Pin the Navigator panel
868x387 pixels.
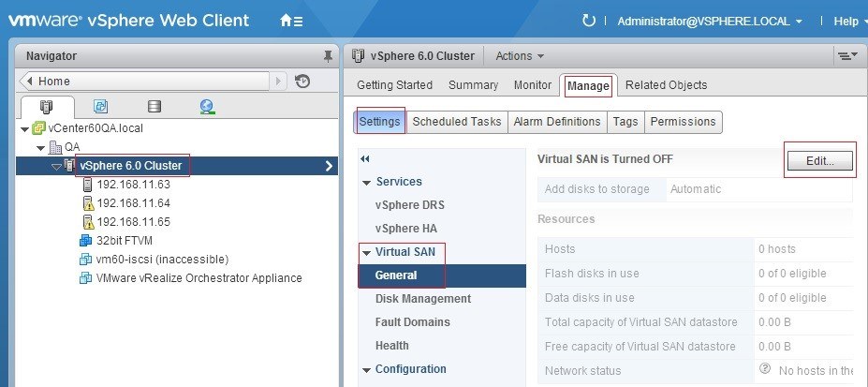[x=328, y=56]
